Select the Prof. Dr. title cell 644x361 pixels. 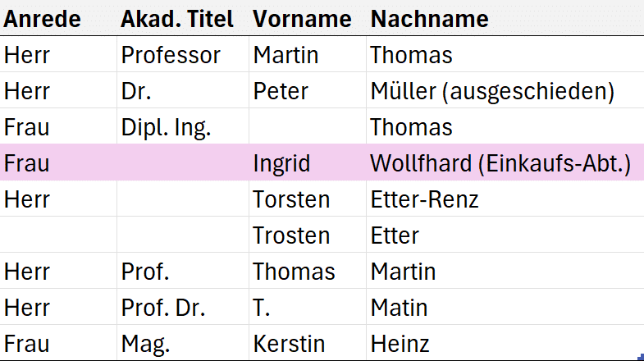coord(183,308)
